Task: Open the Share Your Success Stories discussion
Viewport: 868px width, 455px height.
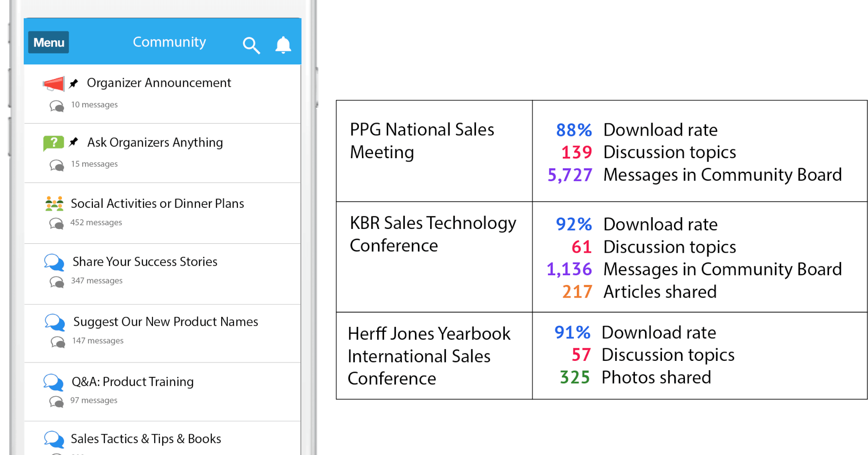Action: click(x=145, y=262)
